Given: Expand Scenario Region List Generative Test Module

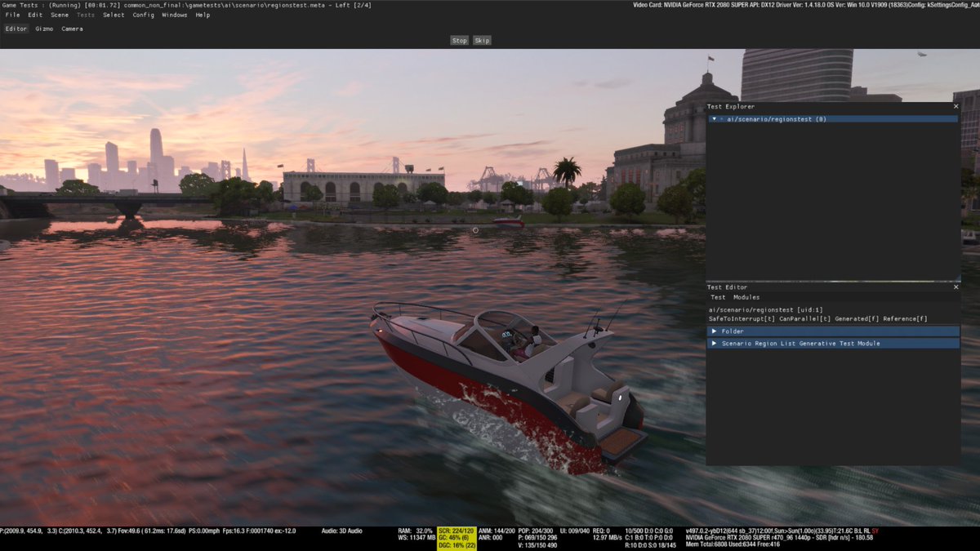Looking at the screenshot, I should [833, 344].
